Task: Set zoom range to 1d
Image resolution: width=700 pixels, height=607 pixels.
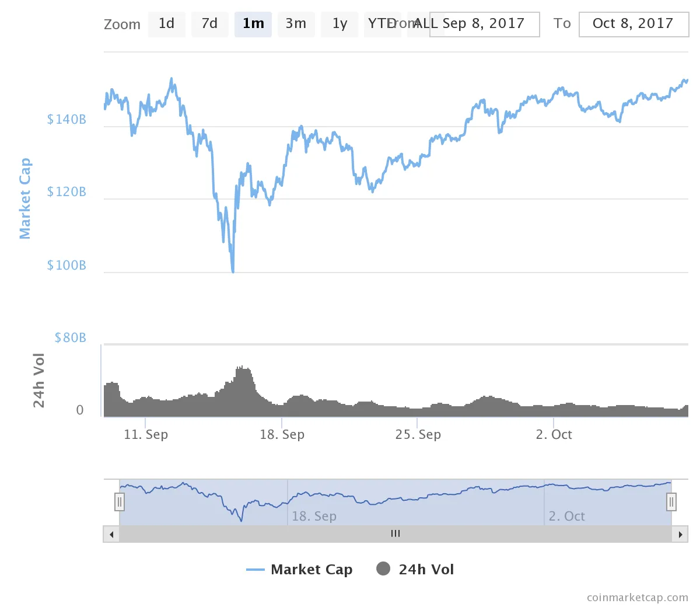Action: click(x=167, y=24)
